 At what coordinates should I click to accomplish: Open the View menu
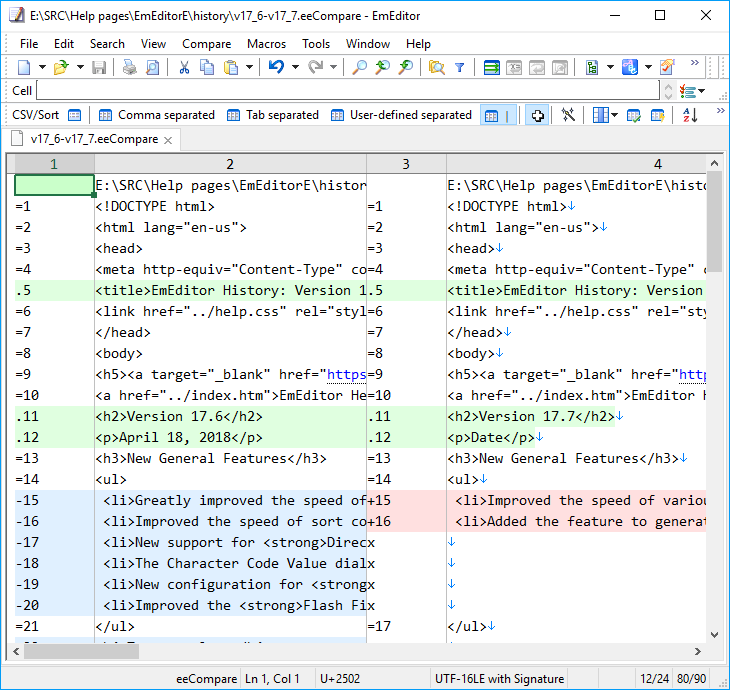(x=153, y=44)
